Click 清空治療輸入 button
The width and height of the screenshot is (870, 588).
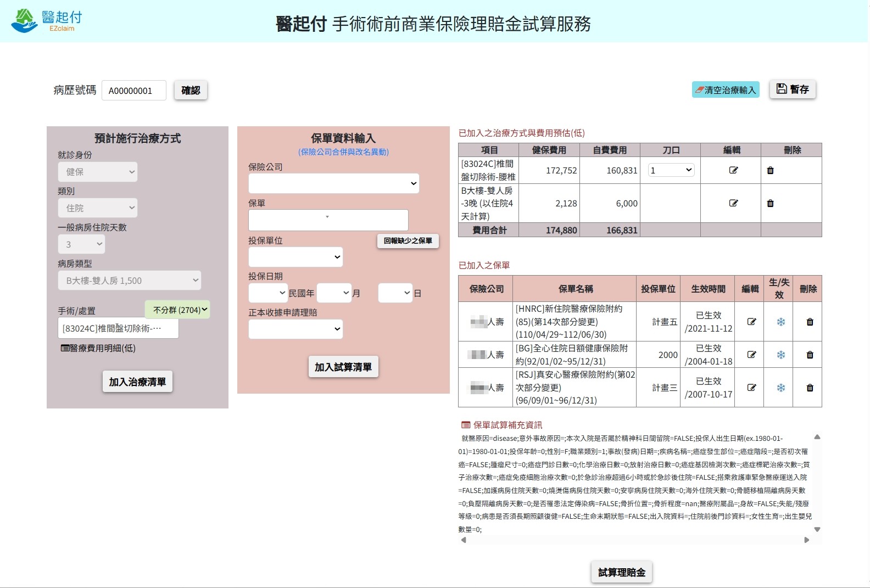pyautogui.click(x=726, y=90)
